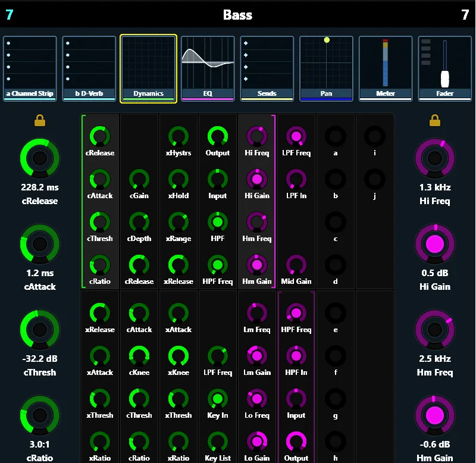Select the xRange knob

click(178, 222)
